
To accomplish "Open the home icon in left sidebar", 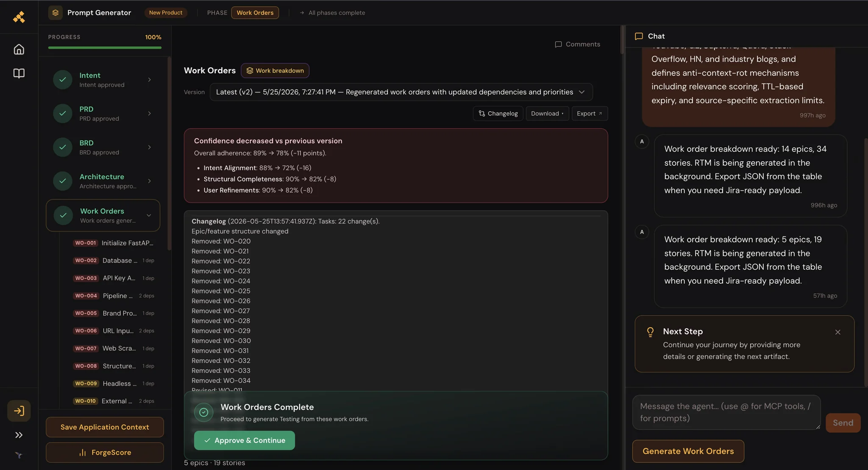I will [x=19, y=49].
